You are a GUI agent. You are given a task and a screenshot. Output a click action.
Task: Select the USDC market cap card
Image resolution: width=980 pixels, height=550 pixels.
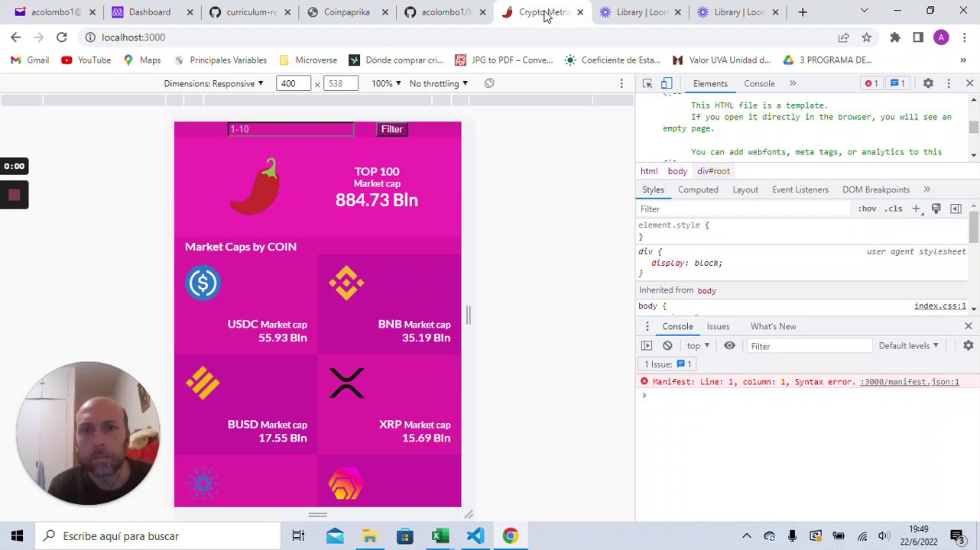tap(246, 304)
